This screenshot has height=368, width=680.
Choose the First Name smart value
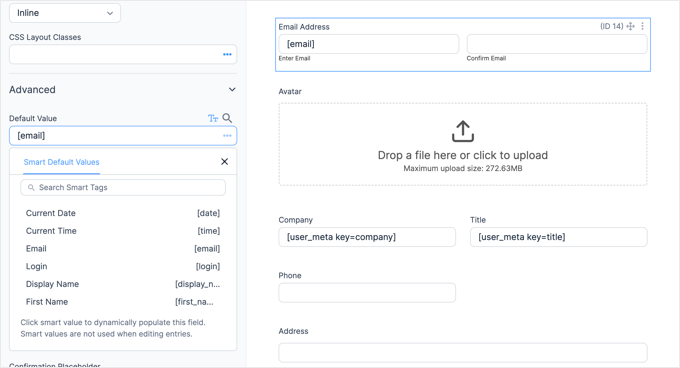123,302
